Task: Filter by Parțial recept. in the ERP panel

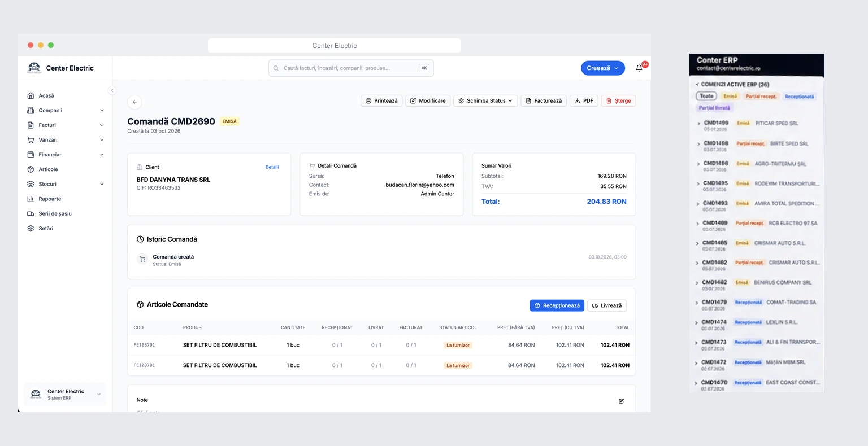Action: click(x=761, y=96)
